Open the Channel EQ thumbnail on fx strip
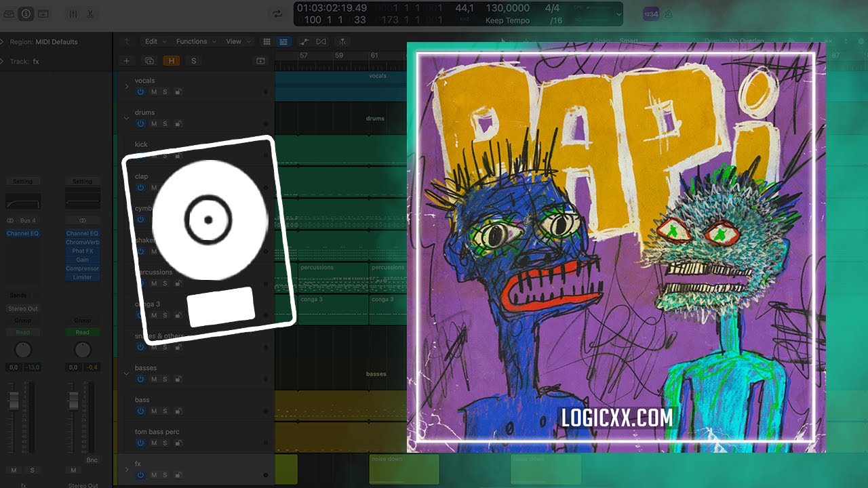 (23, 201)
